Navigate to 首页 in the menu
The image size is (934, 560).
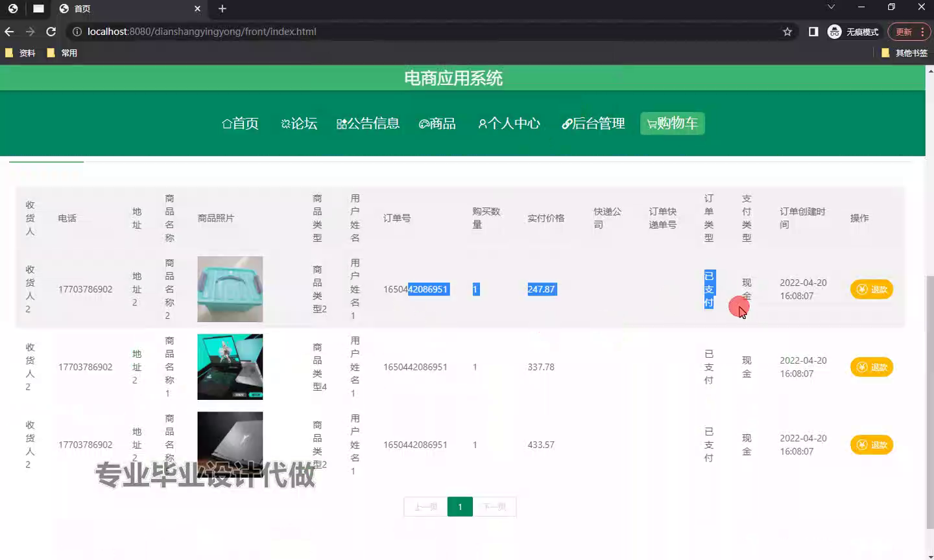240,123
